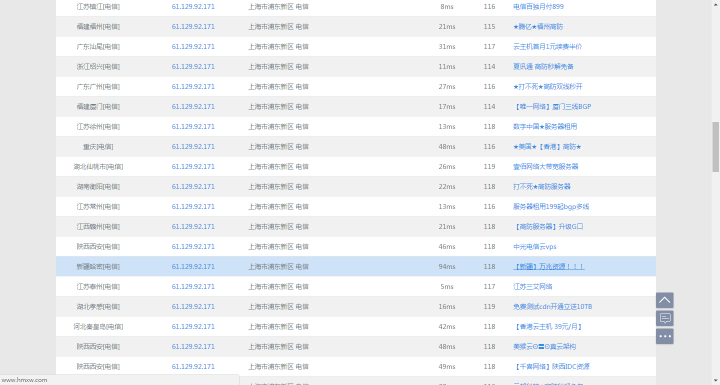Open the IP link in the 重庆 row
Viewport: 720px width, 385px height.
pos(193,147)
